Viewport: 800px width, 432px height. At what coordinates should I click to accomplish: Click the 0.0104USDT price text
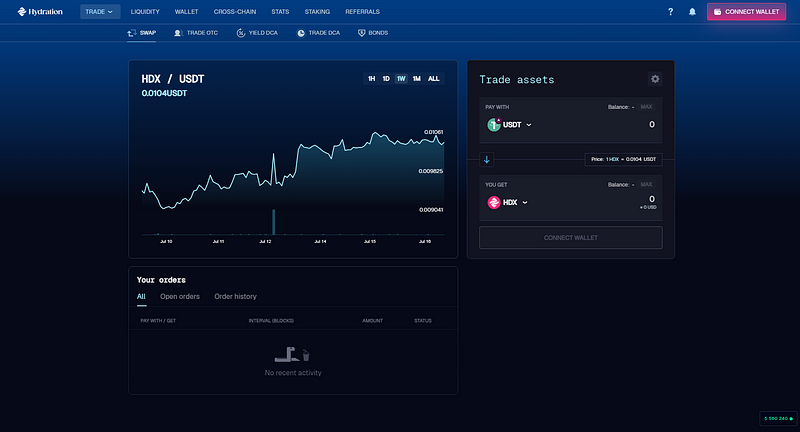click(x=164, y=93)
